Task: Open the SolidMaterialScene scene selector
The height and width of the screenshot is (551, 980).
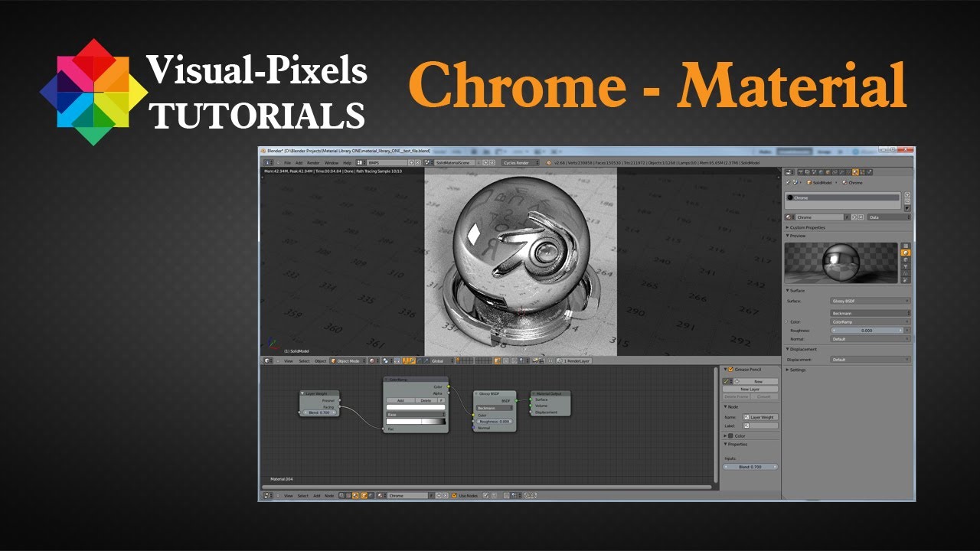Action: [x=455, y=163]
